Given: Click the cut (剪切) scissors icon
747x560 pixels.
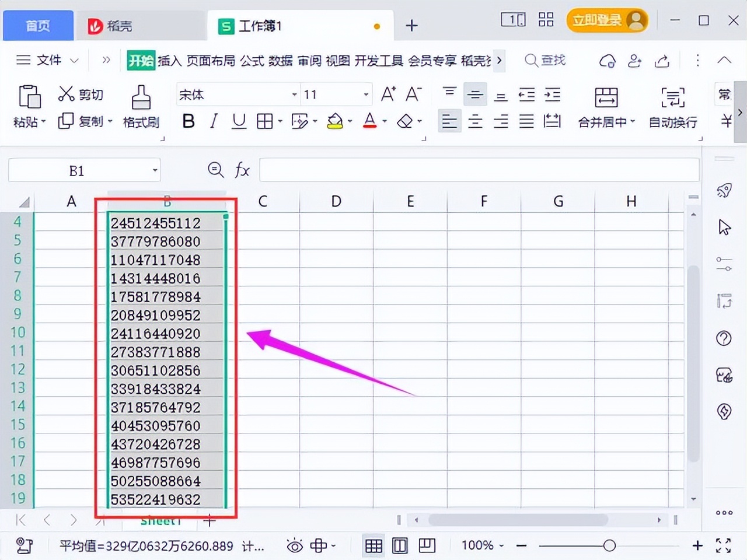Looking at the screenshot, I should [65, 94].
